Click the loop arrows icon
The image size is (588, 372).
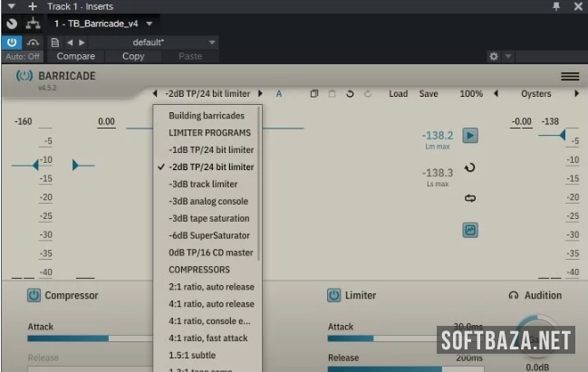pos(470,199)
